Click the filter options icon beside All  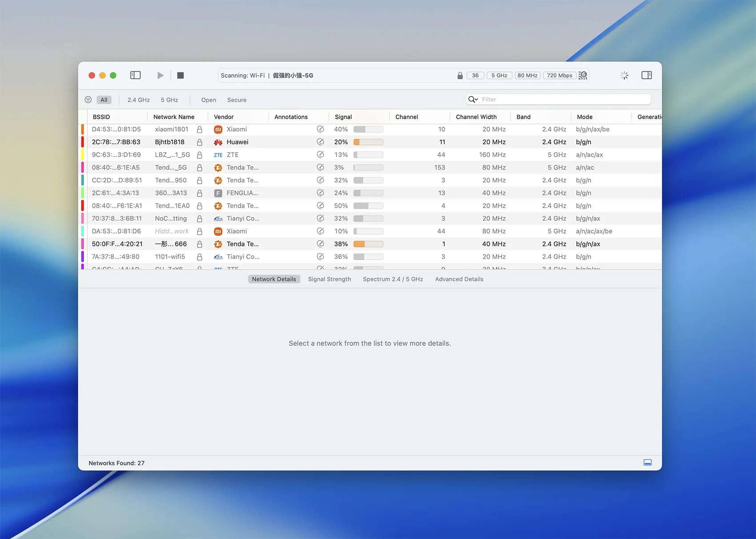pos(88,100)
